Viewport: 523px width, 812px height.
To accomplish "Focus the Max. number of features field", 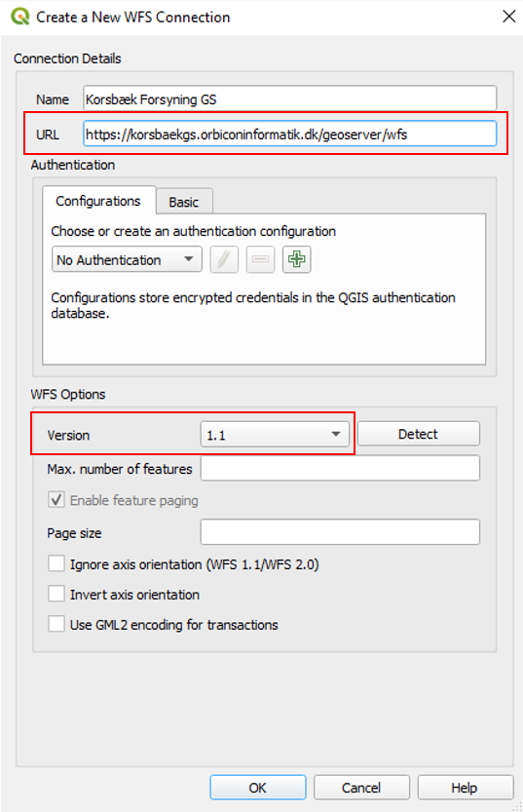I will coord(340,468).
